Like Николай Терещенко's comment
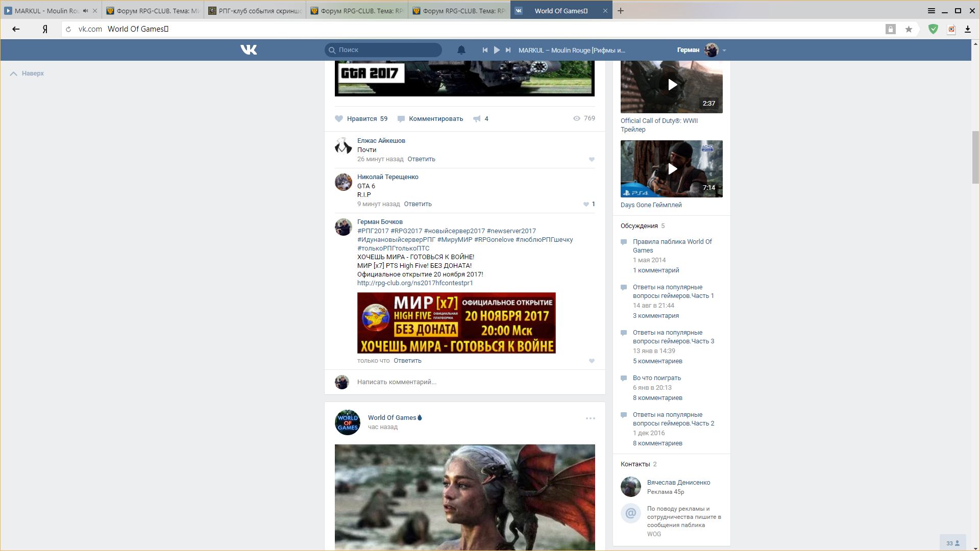 (586, 204)
